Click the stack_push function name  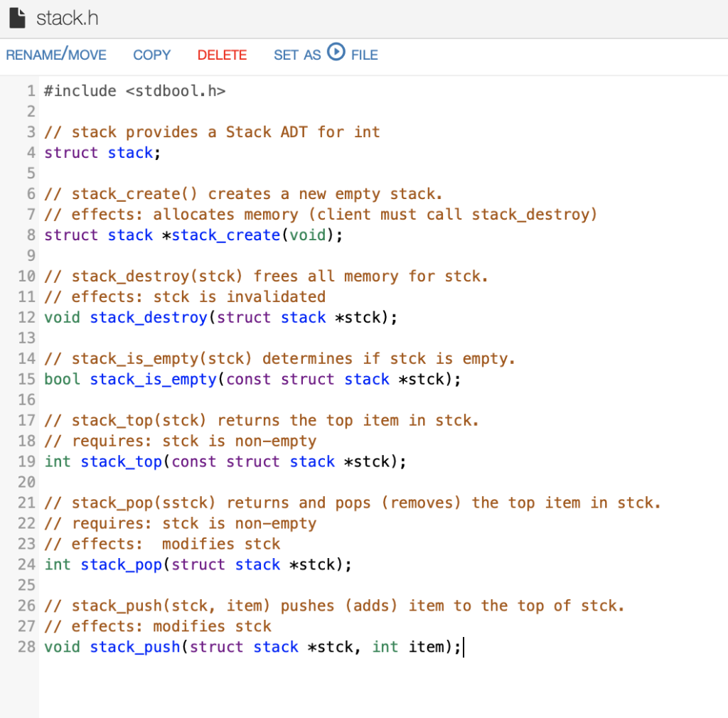(x=135, y=647)
